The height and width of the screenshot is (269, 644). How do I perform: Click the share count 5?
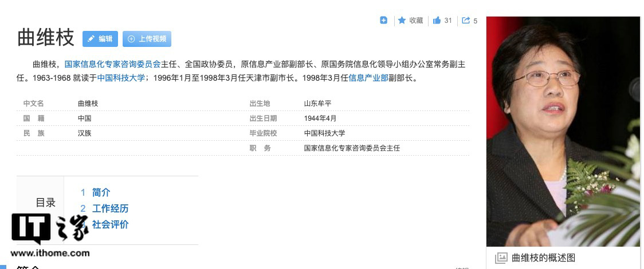[x=476, y=21]
